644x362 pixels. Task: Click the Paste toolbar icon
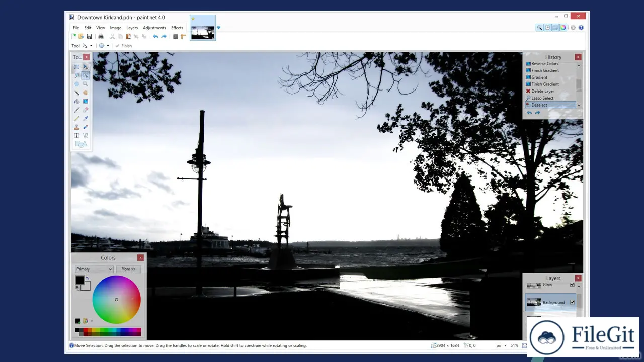click(x=128, y=36)
